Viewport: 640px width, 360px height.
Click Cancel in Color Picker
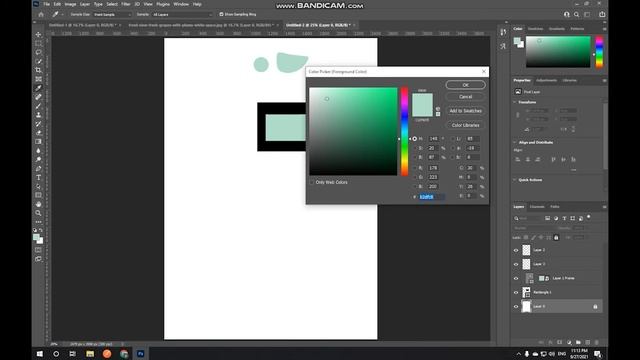[x=465, y=97]
